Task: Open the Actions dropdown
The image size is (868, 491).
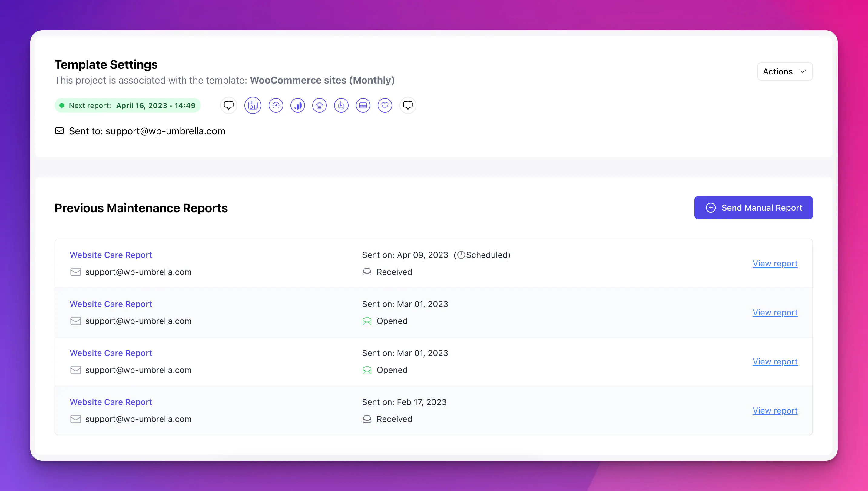Action: pos(785,71)
